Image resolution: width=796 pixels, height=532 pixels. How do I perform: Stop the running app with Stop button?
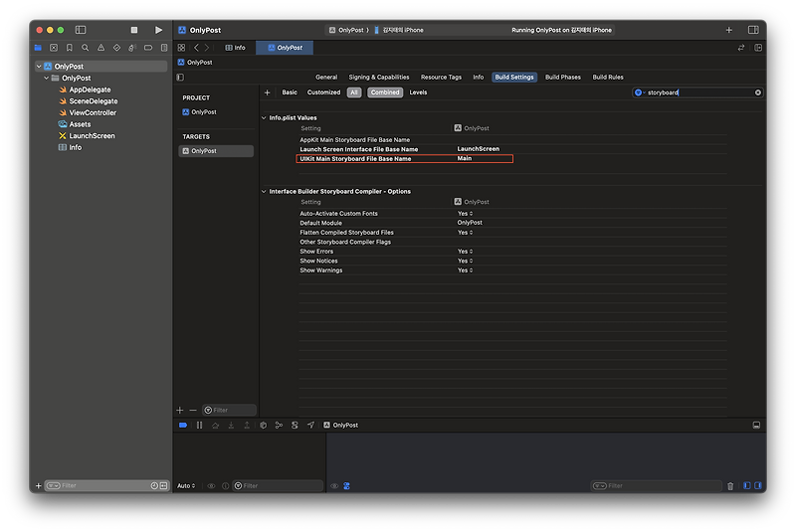click(136, 30)
